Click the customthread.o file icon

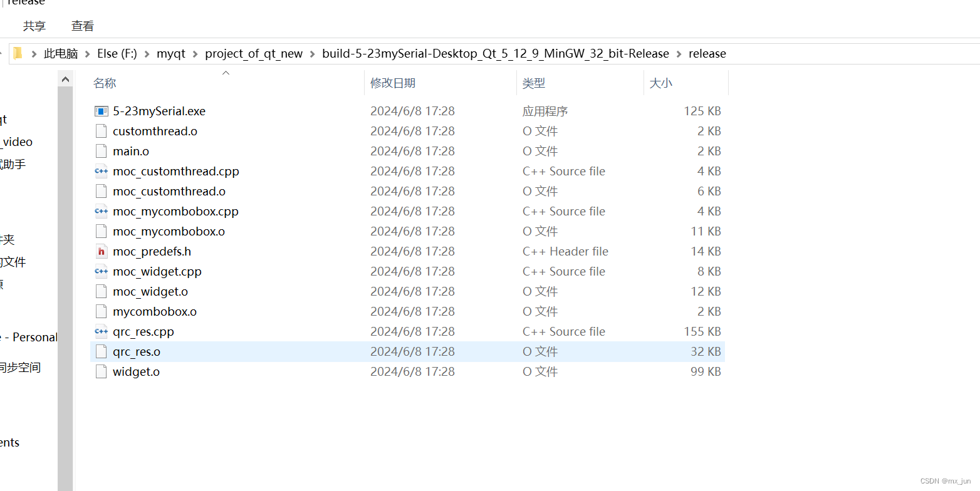101,131
